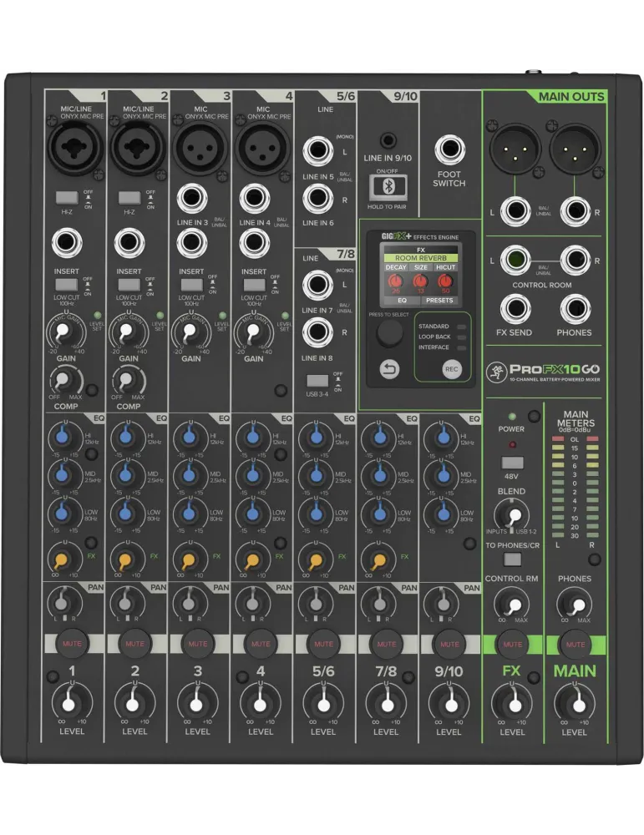Click the Bluetooth pairing button

[x=388, y=187]
